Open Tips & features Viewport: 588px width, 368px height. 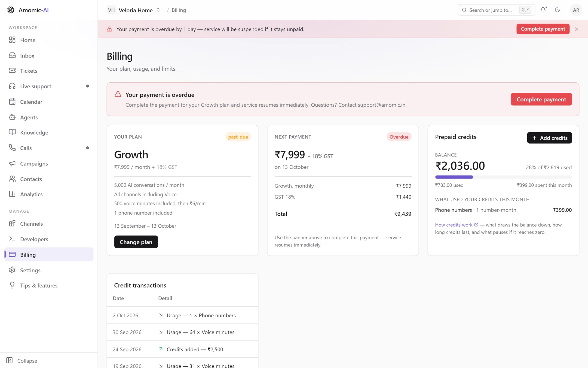49,286
